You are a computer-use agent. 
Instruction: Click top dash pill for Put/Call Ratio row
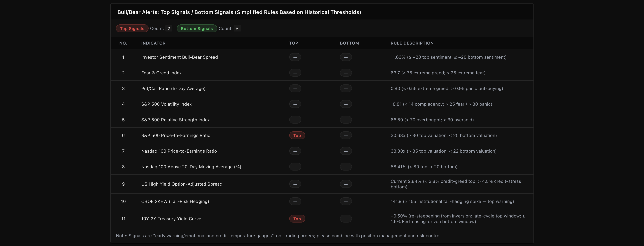click(x=295, y=89)
